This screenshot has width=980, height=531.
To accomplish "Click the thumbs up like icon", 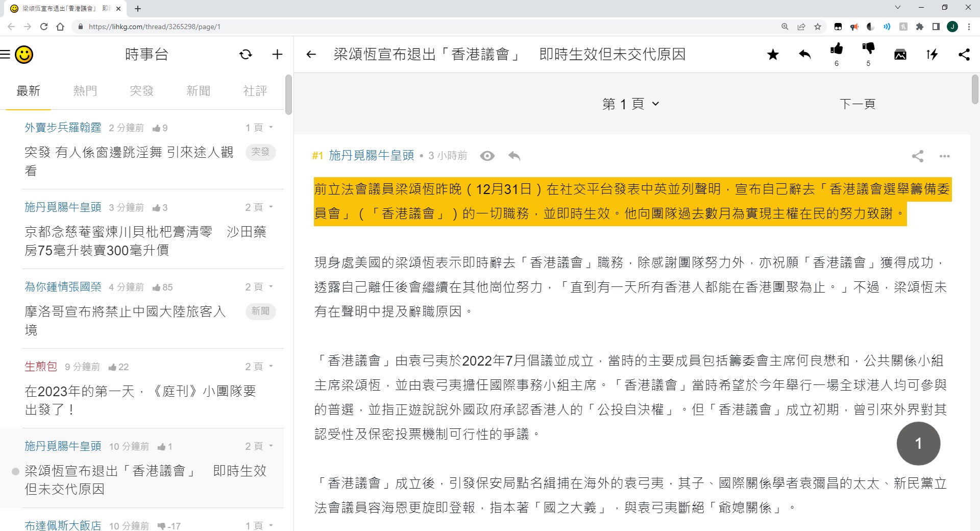I will [836, 50].
